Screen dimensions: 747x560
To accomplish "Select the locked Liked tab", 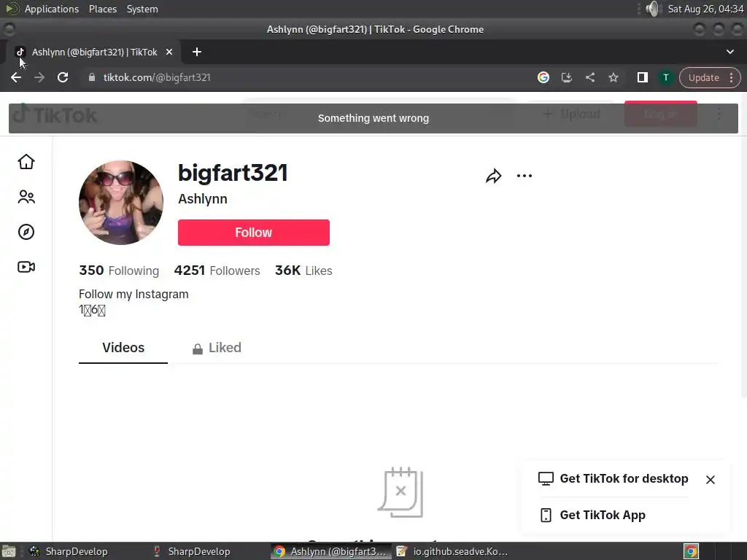I will point(217,348).
